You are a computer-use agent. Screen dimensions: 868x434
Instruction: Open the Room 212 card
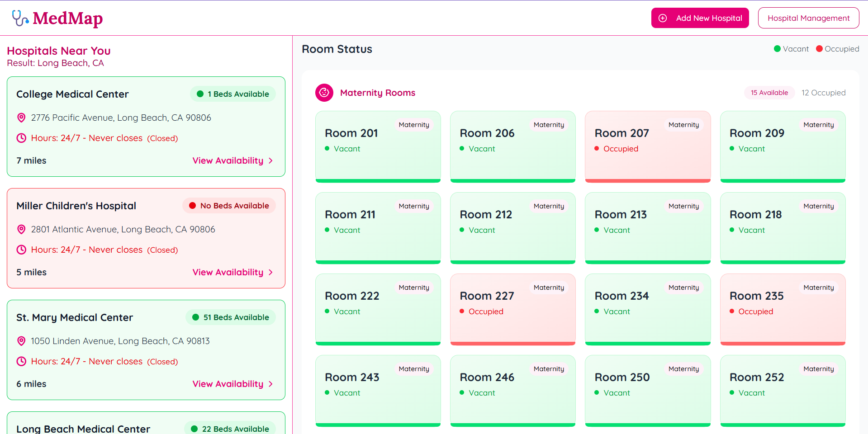point(513,228)
